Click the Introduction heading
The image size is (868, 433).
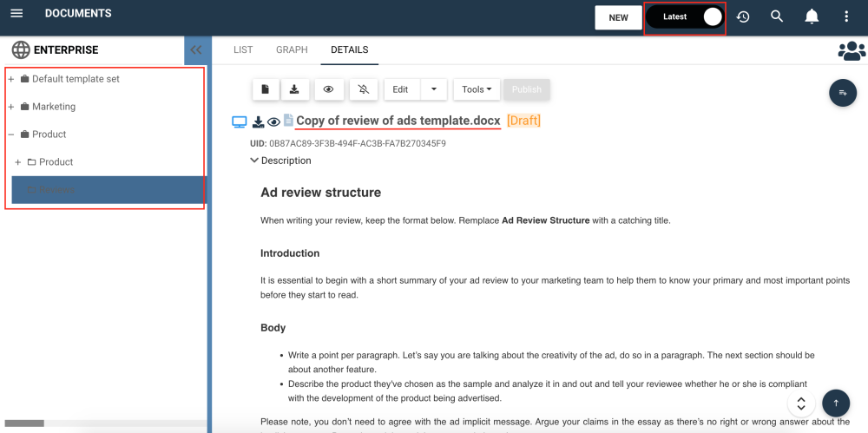pyautogui.click(x=290, y=253)
